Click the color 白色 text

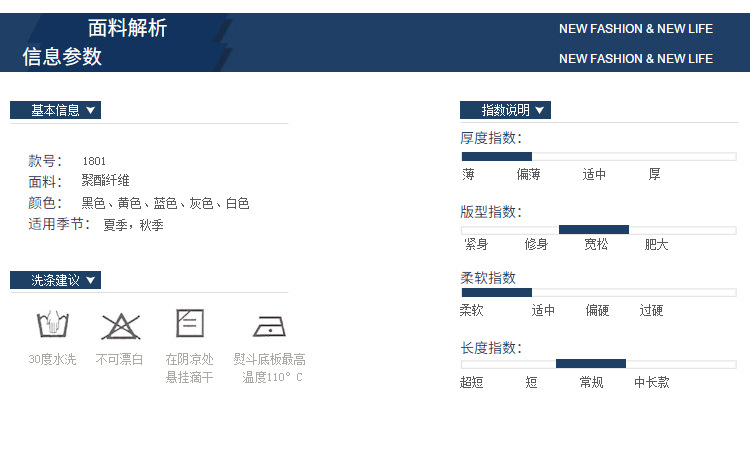click(x=238, y=203)
